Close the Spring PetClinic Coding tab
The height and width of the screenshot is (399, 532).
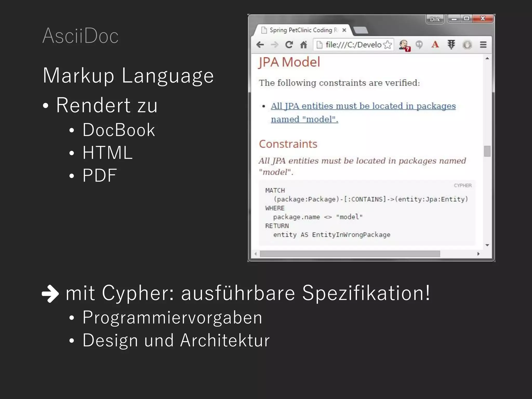[x=344, y=30]
